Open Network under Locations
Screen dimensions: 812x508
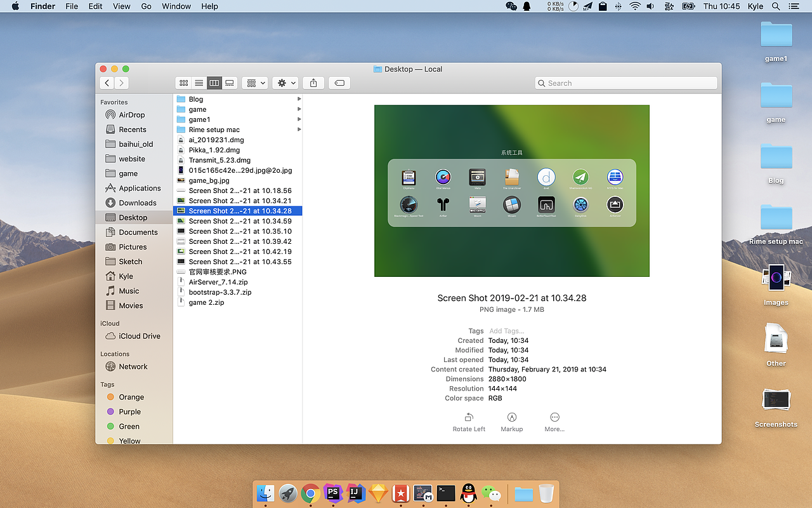pos(134,366)
